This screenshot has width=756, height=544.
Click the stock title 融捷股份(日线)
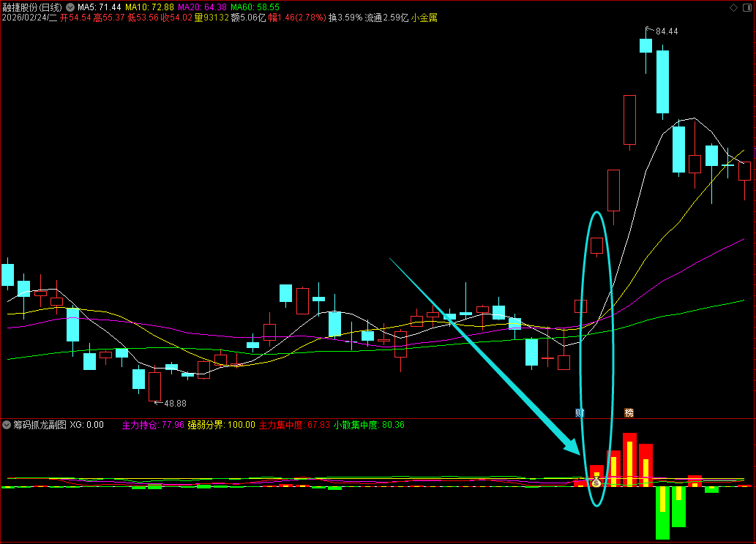click(32, 7)
